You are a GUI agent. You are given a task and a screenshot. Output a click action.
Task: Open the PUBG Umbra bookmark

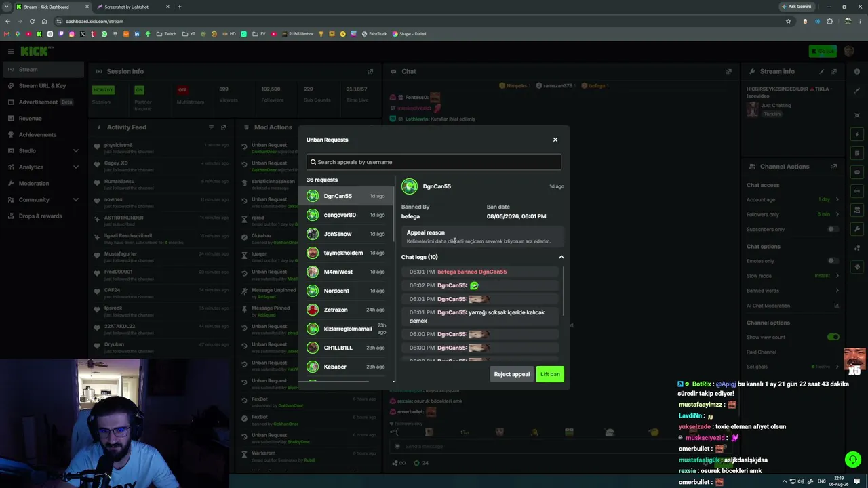[297, 34]
